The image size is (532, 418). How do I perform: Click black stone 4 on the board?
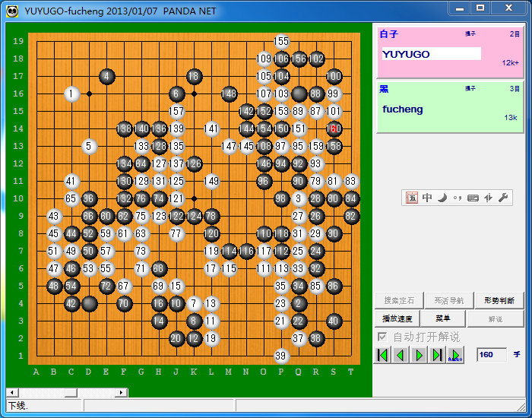click(106, 76)
